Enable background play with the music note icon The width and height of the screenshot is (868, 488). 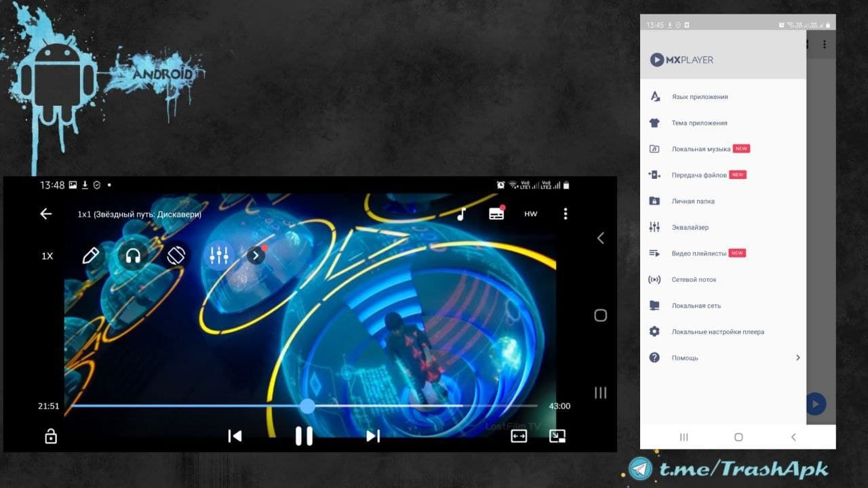[x=461, y=214]
